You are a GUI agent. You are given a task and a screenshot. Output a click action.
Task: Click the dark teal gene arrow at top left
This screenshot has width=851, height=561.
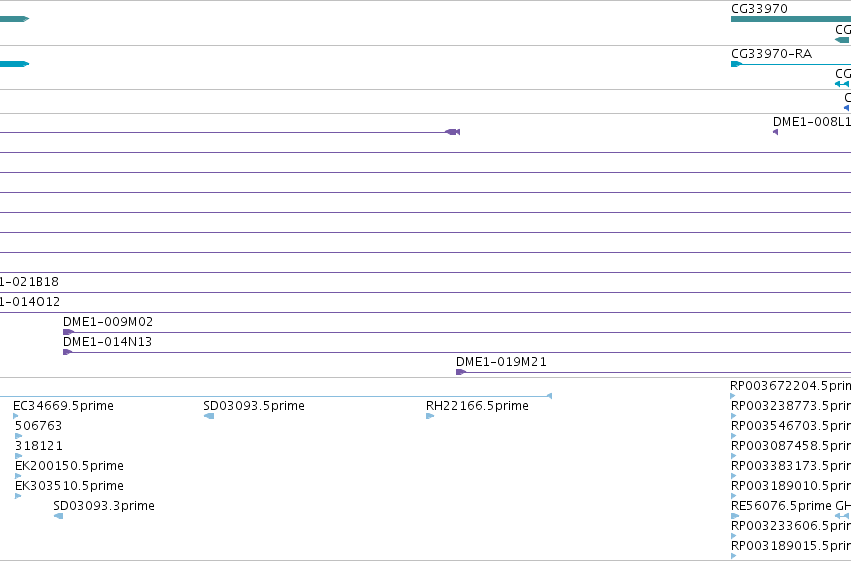pos(14,19)
